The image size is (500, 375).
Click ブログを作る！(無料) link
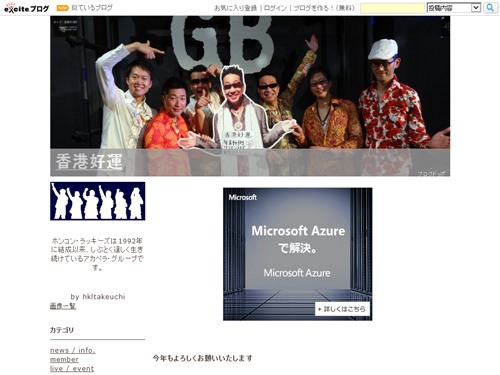pos(324,8)
